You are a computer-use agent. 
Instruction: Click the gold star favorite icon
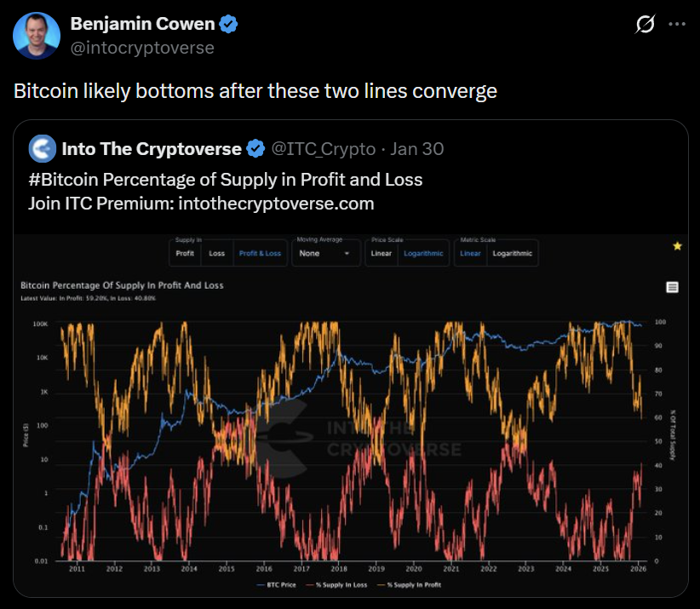tap(677, 246)
